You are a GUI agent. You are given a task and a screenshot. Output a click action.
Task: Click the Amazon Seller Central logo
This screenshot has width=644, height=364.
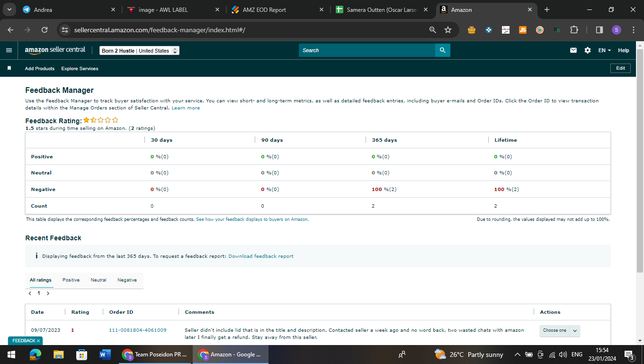click(55, 50)
